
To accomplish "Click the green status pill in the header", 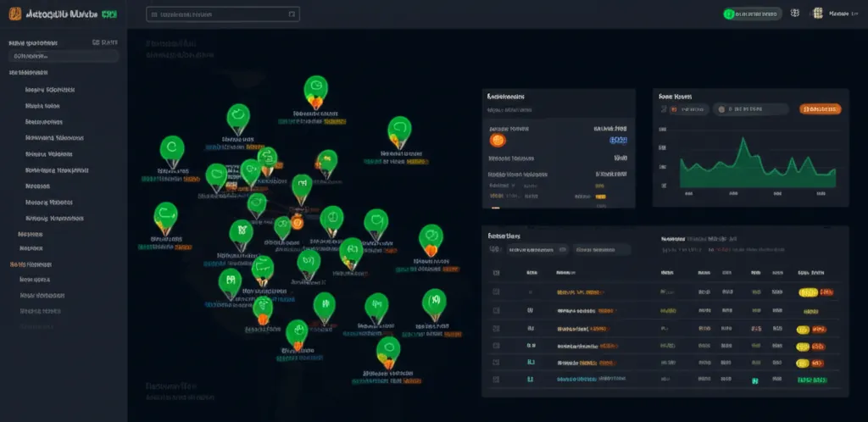I will pyautogui.click(x=753, y=14).
